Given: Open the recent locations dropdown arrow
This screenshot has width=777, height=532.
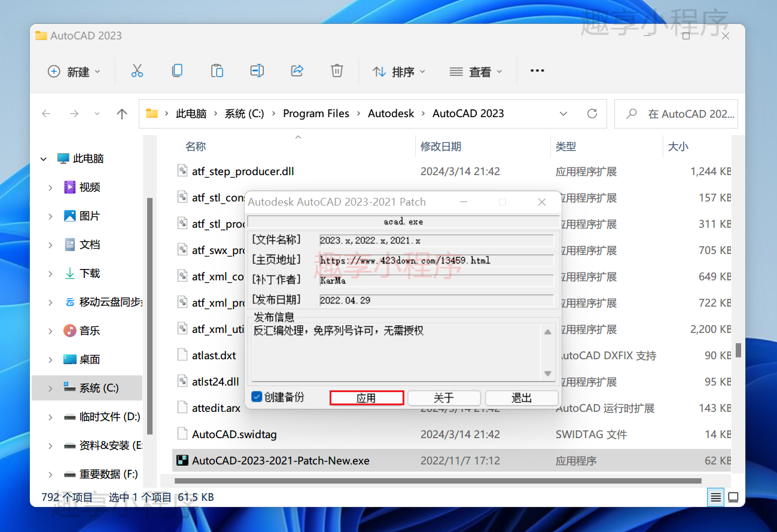Looking at the screenshot, I should tap(97, 114).
